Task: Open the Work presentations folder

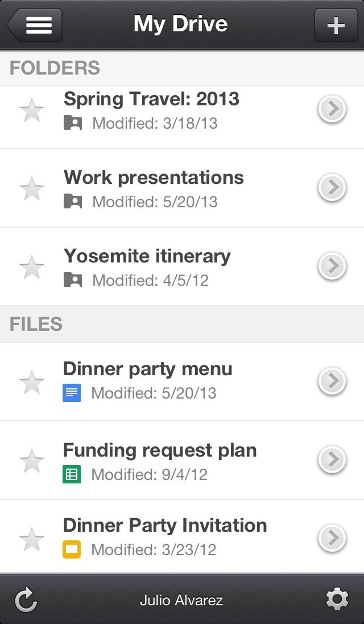Action: (154, 178)
